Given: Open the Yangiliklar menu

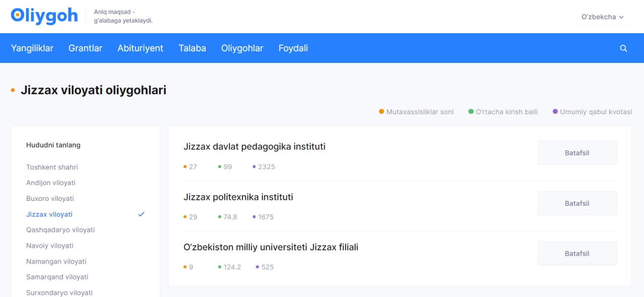Looking at the screenshot, I should (32, 48).
